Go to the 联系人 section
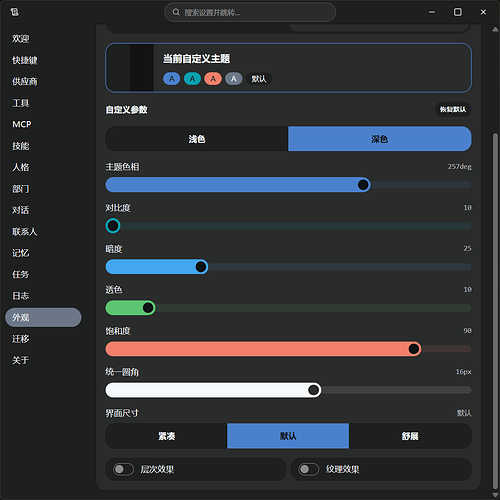The width and height of the screenshot is (500, 500). tap(25, 232)
